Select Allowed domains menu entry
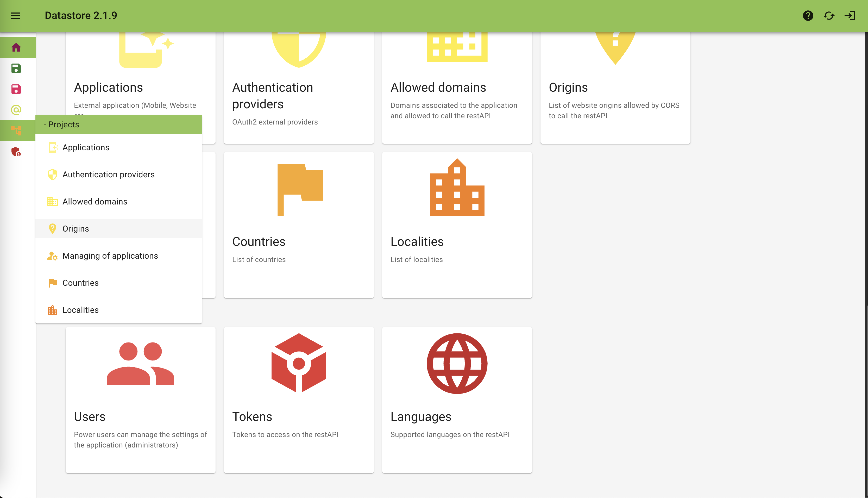This screenshot has width=868, height=498. (95, 201)
